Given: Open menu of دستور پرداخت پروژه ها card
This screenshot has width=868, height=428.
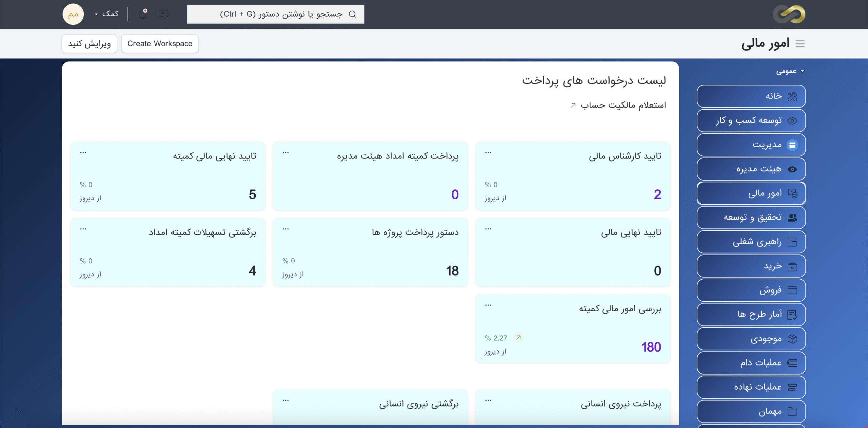Looking at the screenshot, I should click(x=286, y=229).
